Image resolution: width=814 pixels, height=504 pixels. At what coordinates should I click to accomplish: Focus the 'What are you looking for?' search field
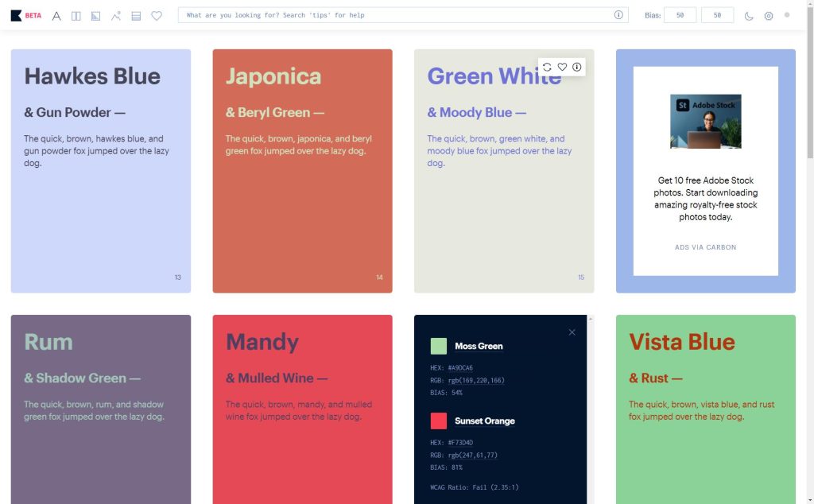tap(403, 15)
